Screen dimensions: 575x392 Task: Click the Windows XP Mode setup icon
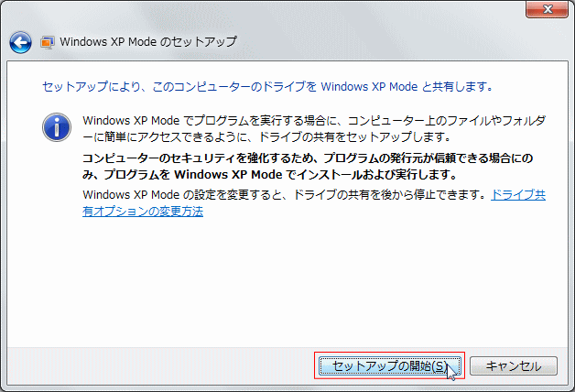[48, 42]
